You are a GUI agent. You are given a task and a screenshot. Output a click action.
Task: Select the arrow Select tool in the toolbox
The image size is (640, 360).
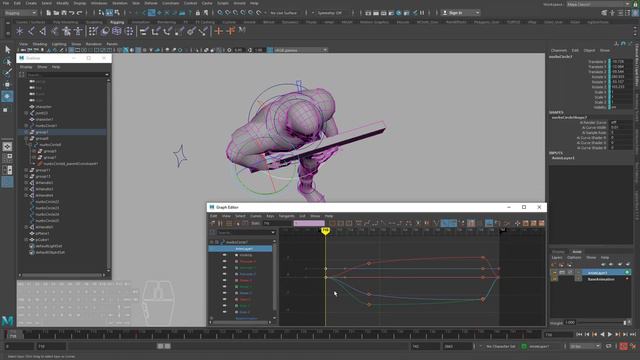point(7,49)
